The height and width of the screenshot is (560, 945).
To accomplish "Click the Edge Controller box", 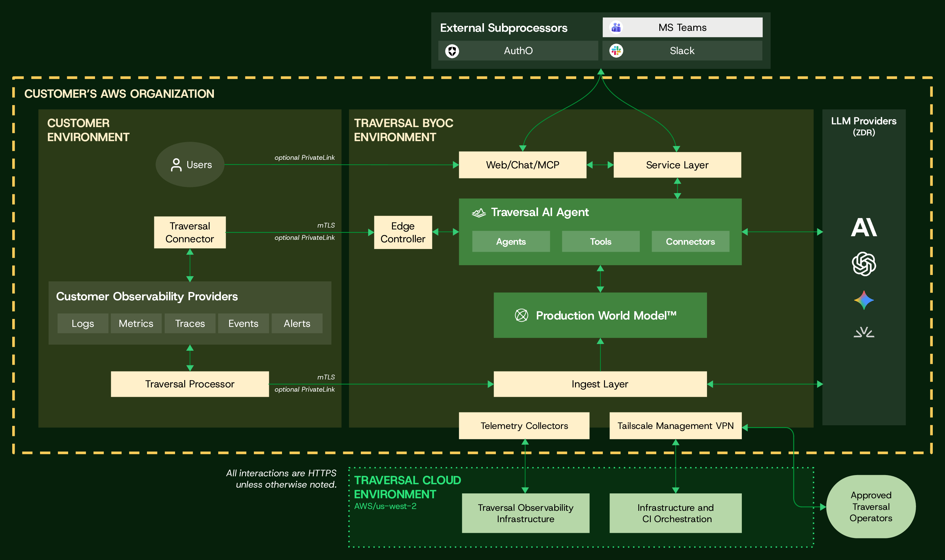I will (x=403, y=232).
